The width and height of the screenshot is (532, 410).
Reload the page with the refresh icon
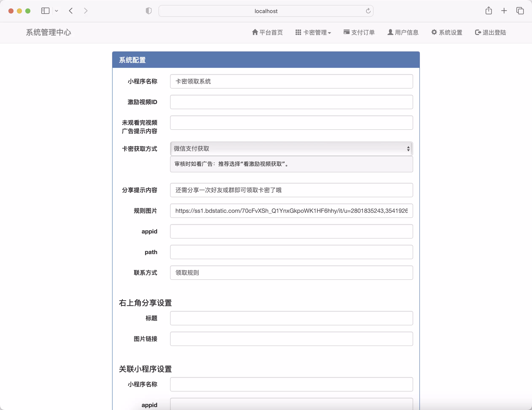(x=368, y=11)
